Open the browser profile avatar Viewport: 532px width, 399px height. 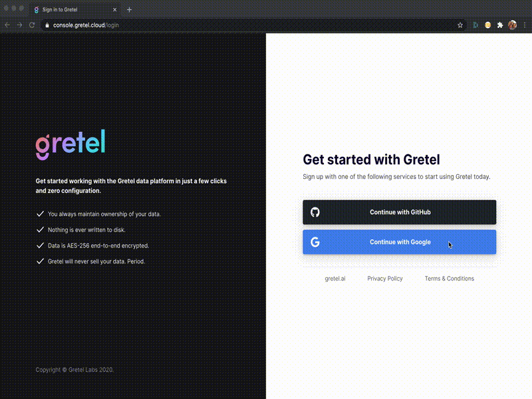click(512, 25)
